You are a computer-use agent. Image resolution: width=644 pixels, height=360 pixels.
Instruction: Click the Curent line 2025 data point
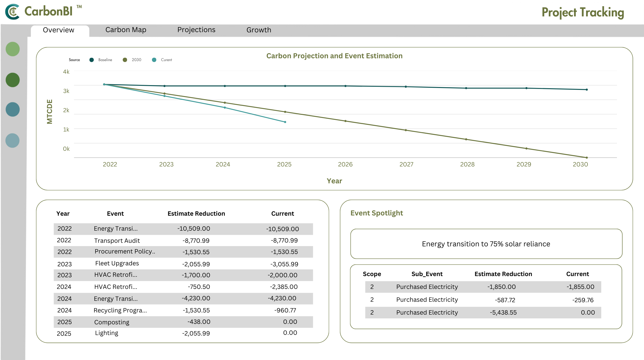(285, 122)
